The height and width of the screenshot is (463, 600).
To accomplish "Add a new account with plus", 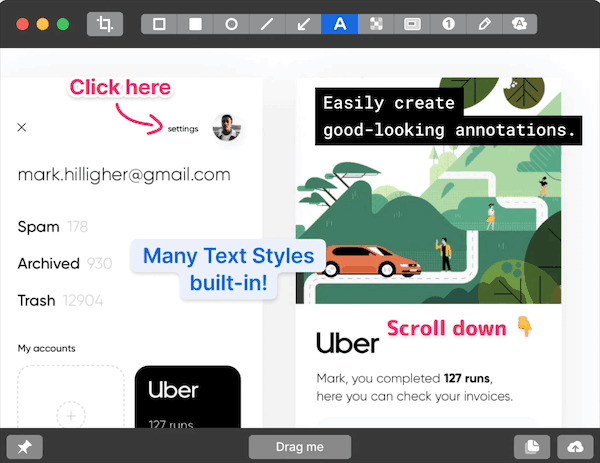I will click(71, 416).
